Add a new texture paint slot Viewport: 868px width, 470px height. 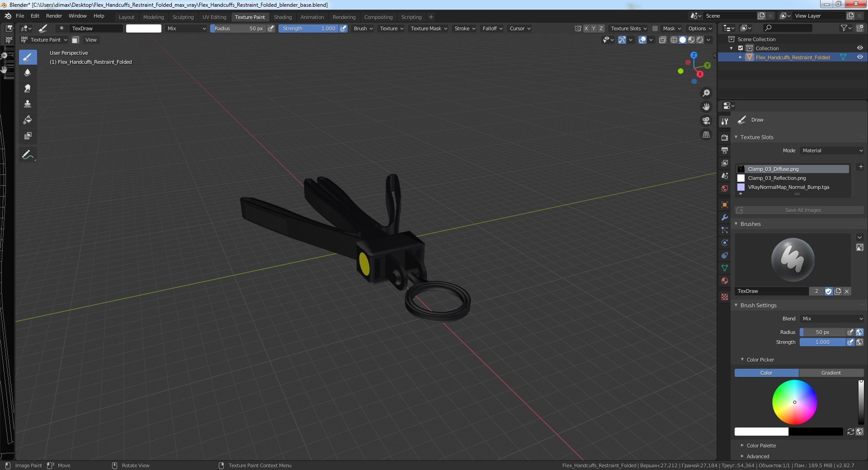[861, 167]
